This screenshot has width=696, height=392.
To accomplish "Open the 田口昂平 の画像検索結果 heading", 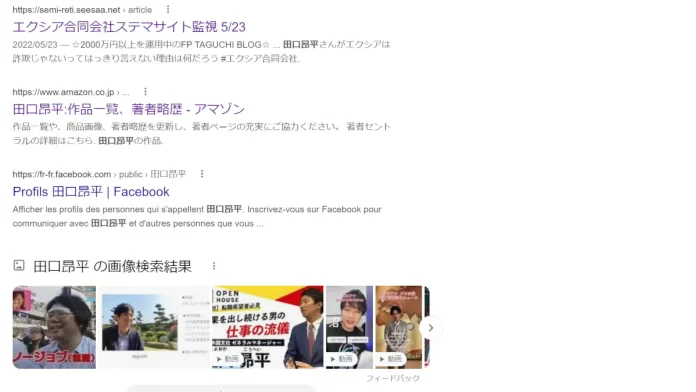I will [x=112, y=266].
